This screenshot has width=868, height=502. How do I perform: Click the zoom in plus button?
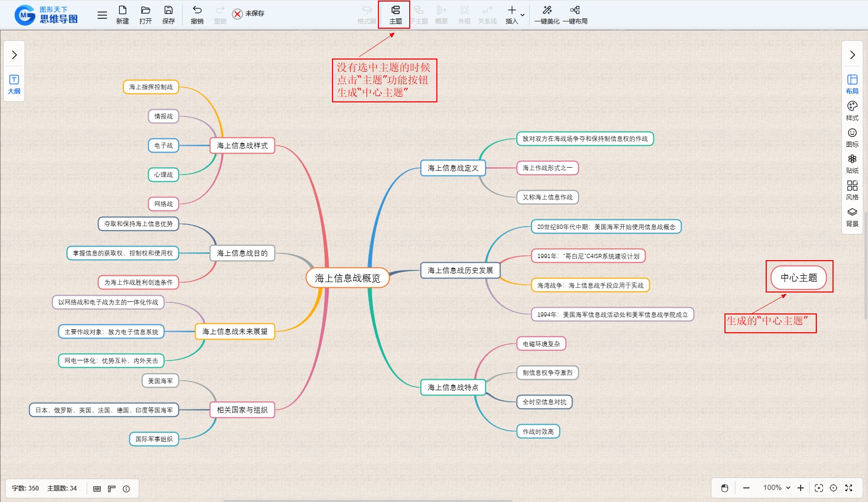click(x=801, y=488)
